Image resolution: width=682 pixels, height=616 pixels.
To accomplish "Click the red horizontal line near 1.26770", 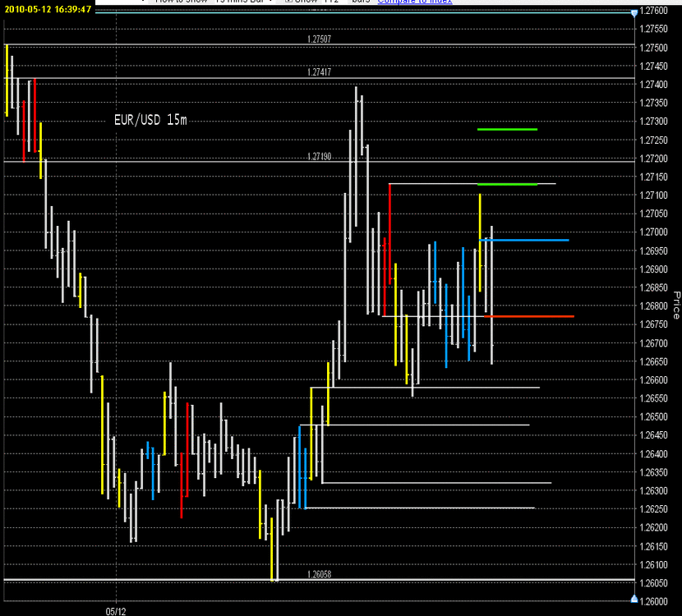I will 529,316.
